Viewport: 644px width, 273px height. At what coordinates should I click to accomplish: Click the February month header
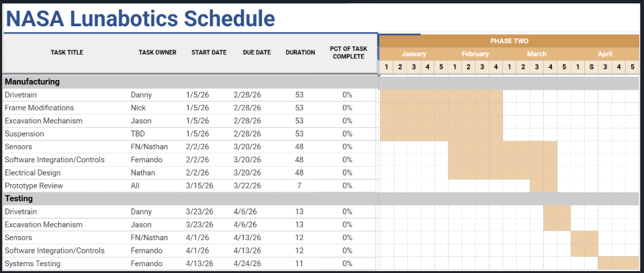click(475, 54)
